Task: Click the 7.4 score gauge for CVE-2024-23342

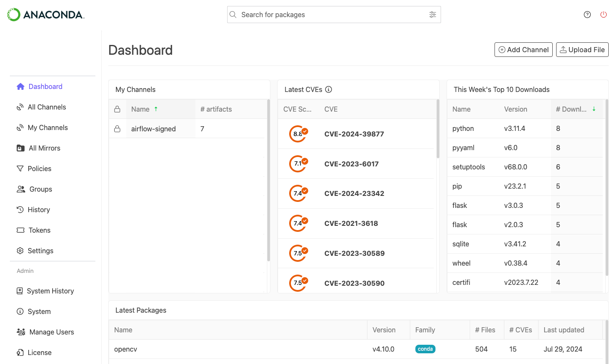Action: coord(299,193)
